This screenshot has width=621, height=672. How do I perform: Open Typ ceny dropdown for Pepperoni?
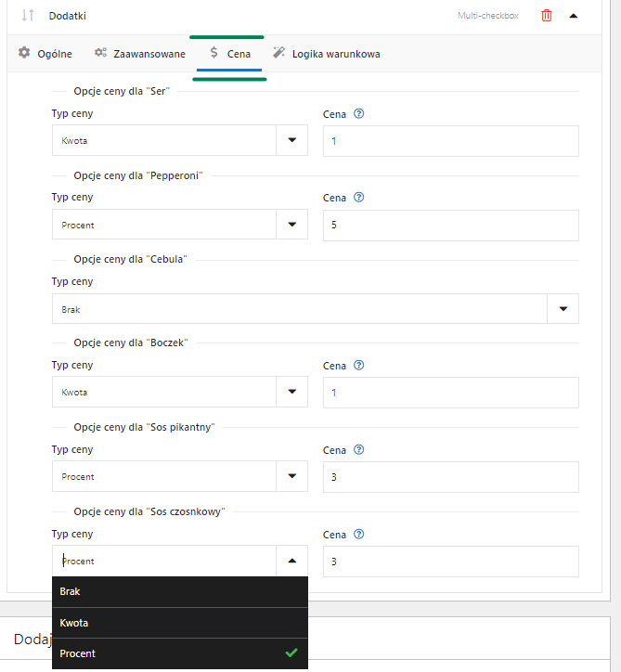pyautogui.click(x=180, y=224)
